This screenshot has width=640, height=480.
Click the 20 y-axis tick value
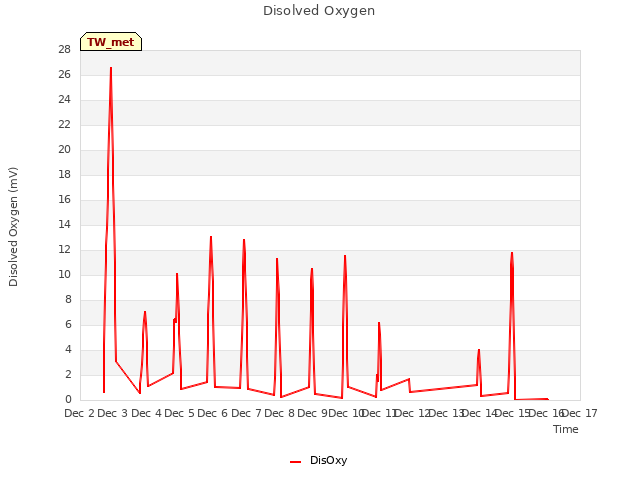64,149
